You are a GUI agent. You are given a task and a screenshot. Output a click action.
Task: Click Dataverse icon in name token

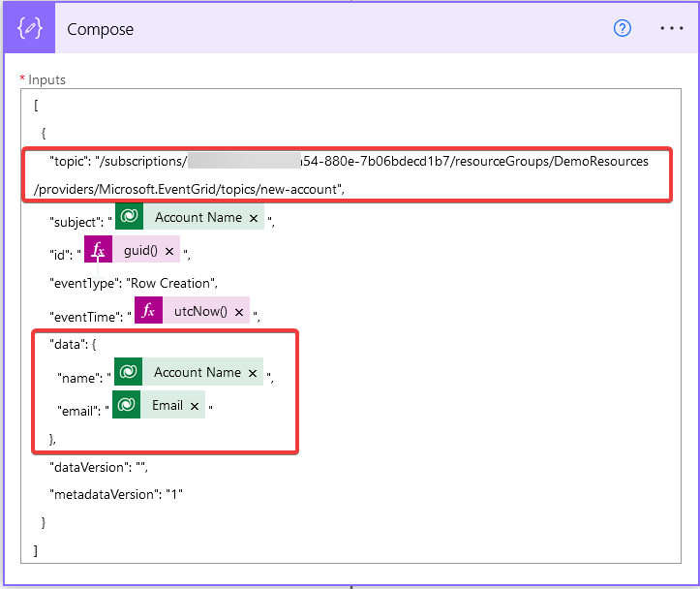[x=128, y=372]
